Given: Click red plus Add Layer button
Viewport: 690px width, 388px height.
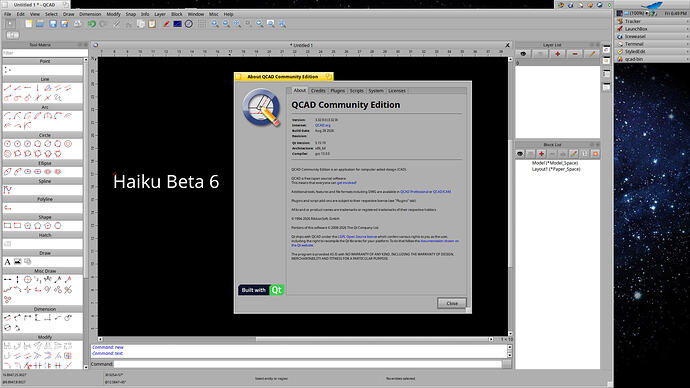Looking at the screenshot, I should [x=558, y=54].
